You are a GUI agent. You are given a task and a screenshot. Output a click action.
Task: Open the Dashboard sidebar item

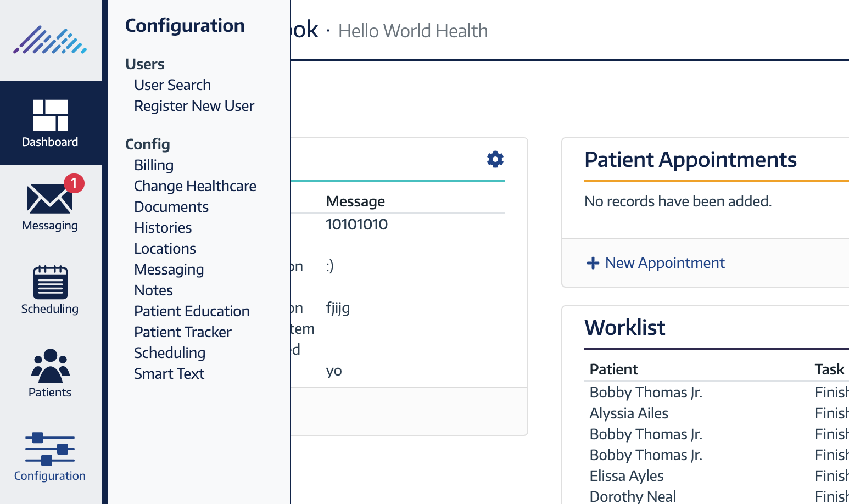pos(50,124)
